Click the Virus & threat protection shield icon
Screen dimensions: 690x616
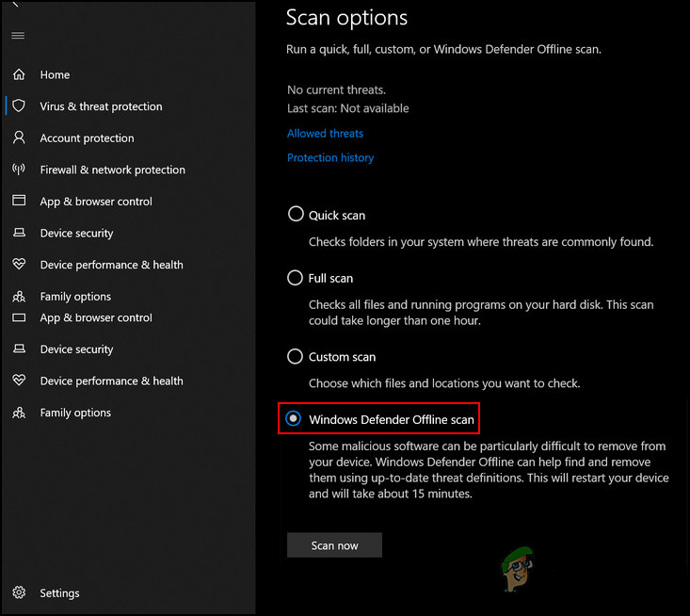coord(18,106)
